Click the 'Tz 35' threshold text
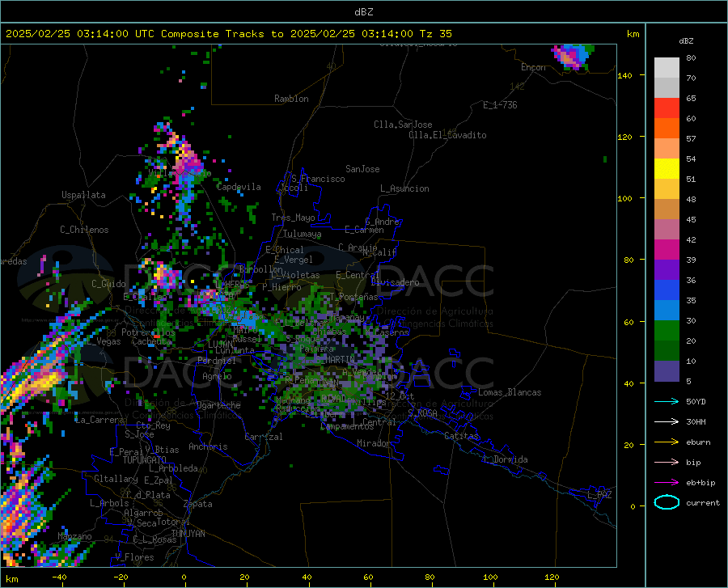This screenshot has height=588, width=728. pos(436,34)
